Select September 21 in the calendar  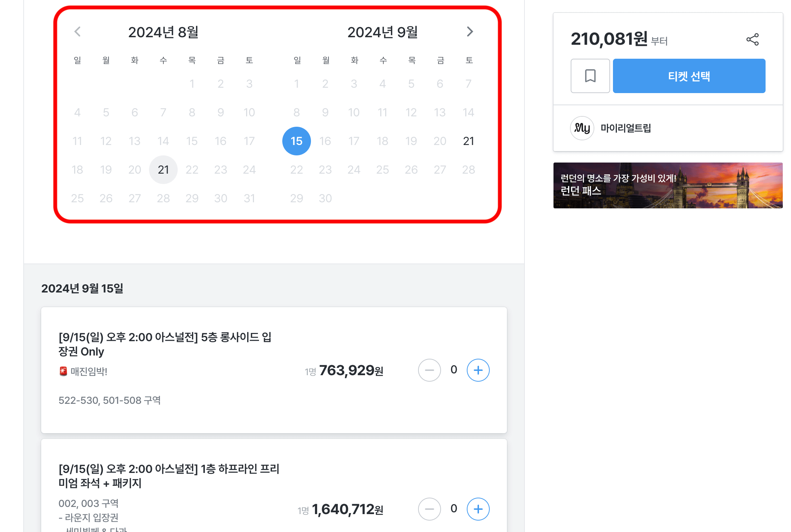pos(469,141)
